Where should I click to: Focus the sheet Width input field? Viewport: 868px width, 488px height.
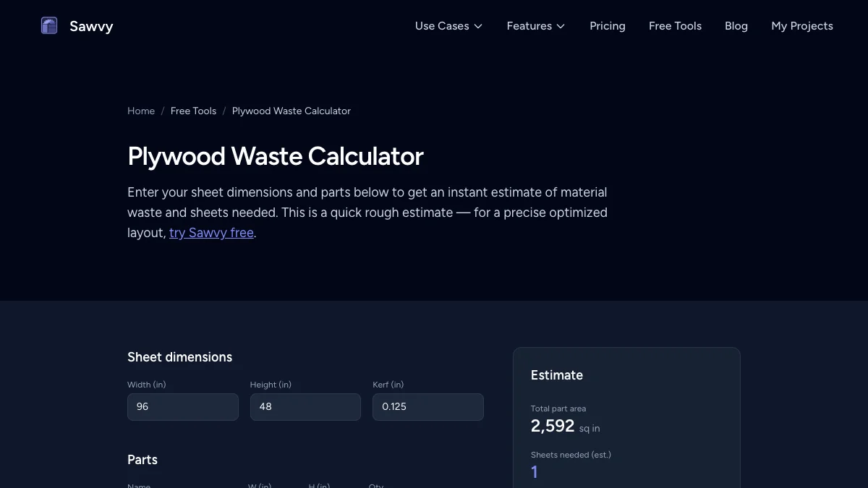point(182,407)
